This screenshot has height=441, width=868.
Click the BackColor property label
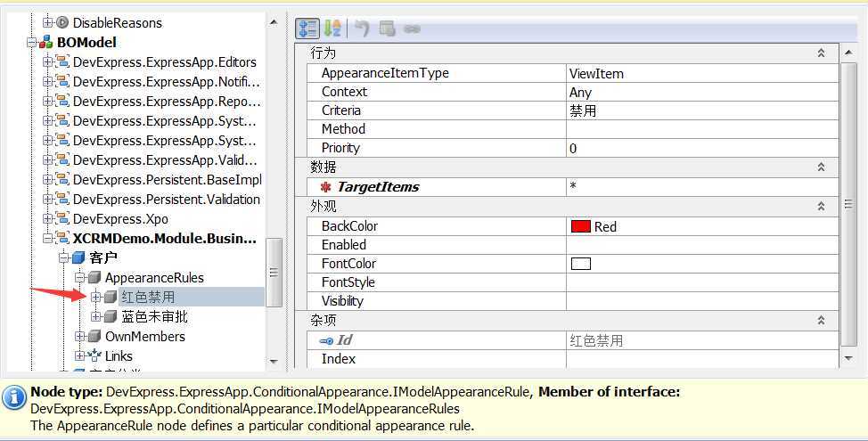(x=349, y=226)
